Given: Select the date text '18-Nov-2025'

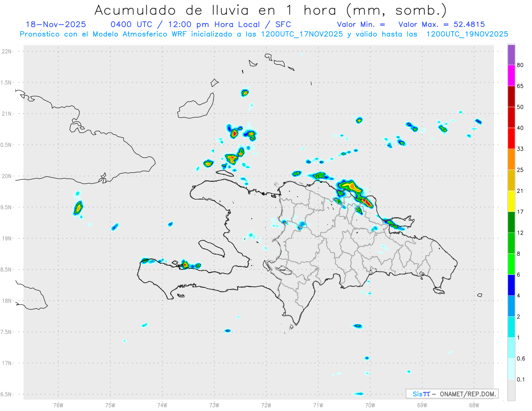Looking at the screenshot, I should point(56,24).
